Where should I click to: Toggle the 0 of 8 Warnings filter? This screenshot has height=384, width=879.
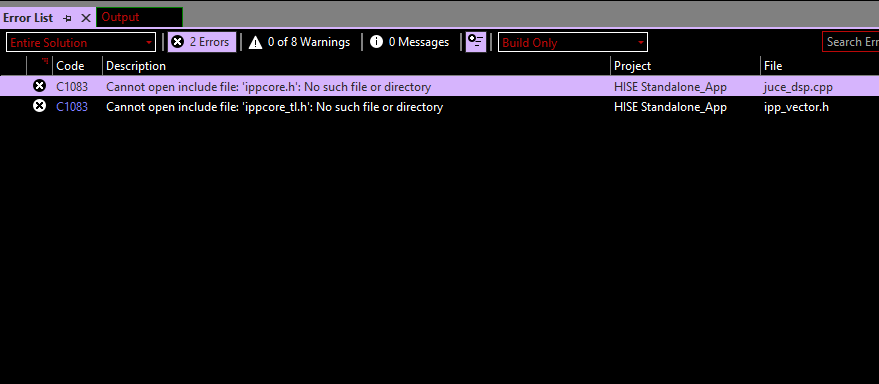tap(299, 42)
